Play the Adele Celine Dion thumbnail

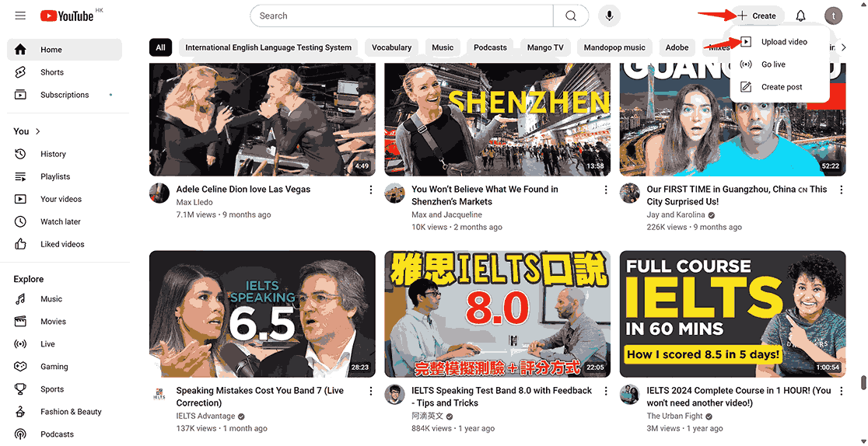pyautogui.click(x=262, y=120)
